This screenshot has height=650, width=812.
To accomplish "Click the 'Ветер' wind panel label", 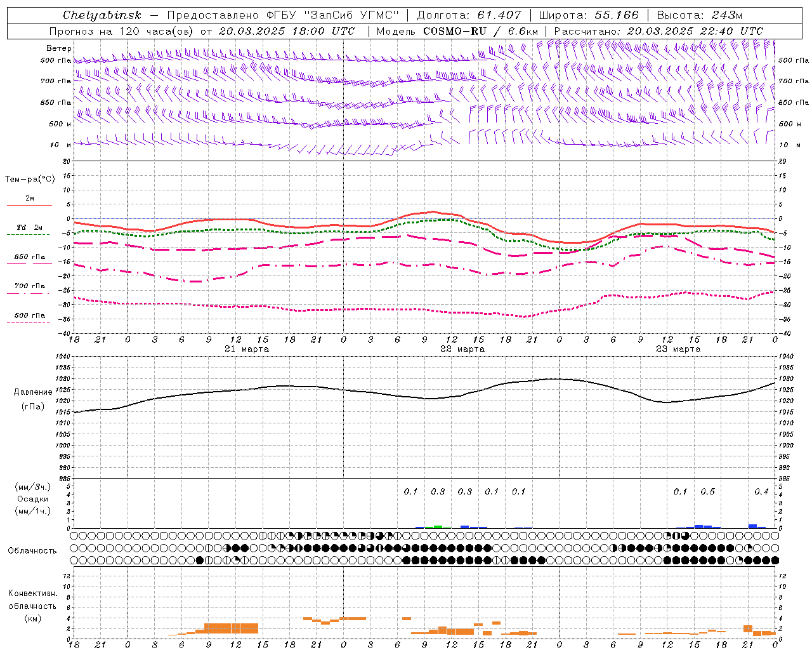I will 59,48.
